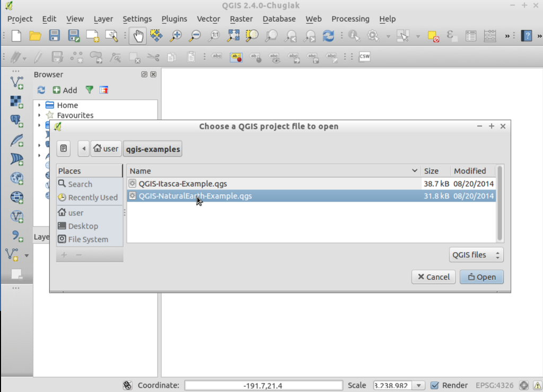Click the Save Project As icon
The width and height of the screenshot is (543, 392).
point(74,36)
